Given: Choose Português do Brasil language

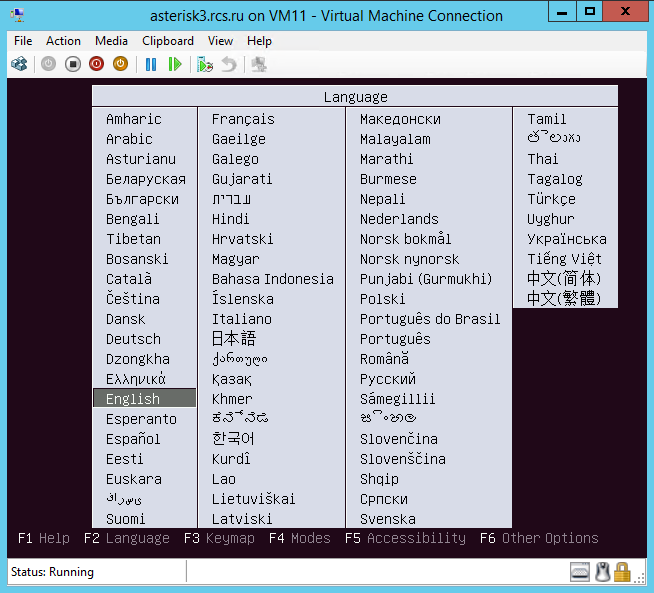Looking at the screenshot, I should (430, 319).
